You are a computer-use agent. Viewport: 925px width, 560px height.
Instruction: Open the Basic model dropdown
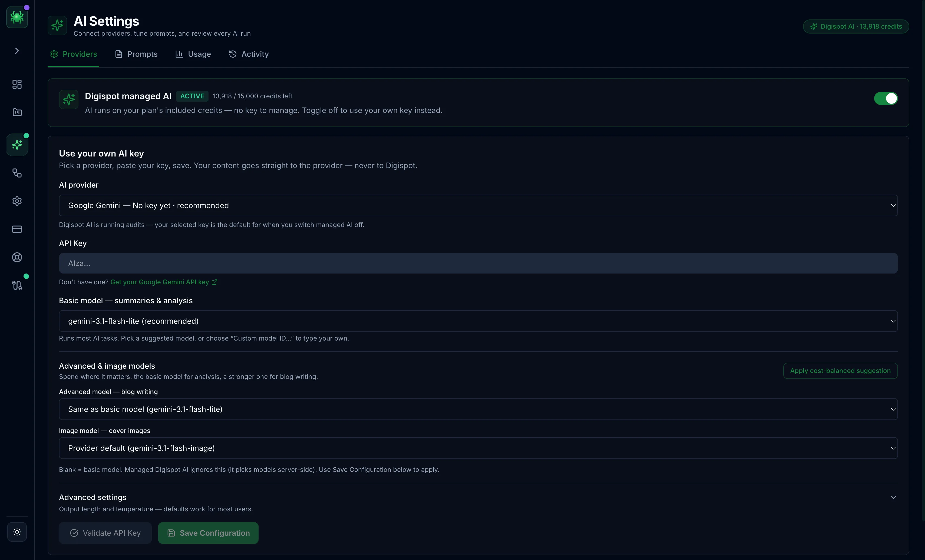click(x=478, y=321)
